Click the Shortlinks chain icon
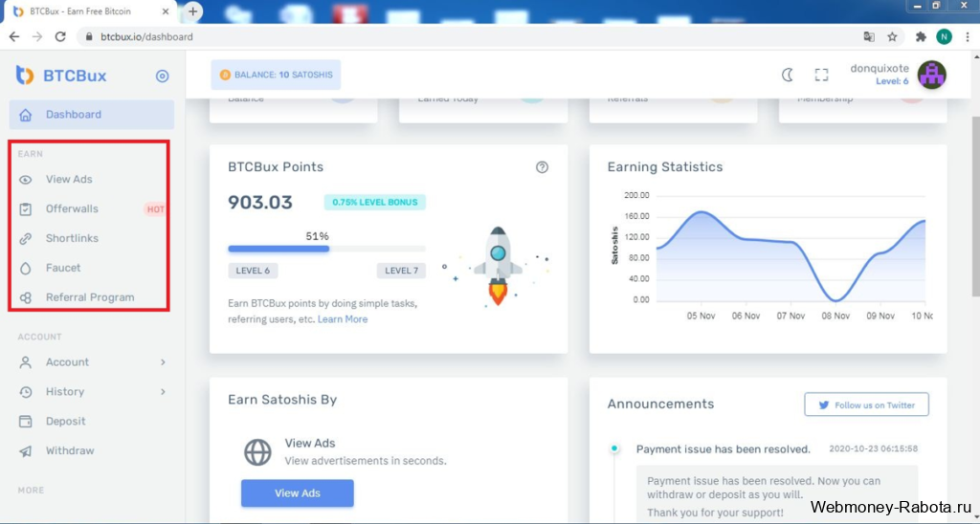 [25, 239]
